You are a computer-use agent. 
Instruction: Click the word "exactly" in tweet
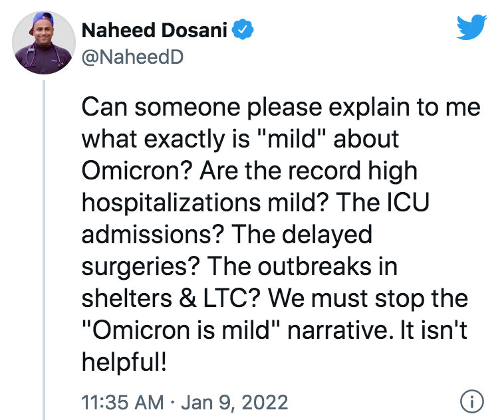click(x=184, y=140)
